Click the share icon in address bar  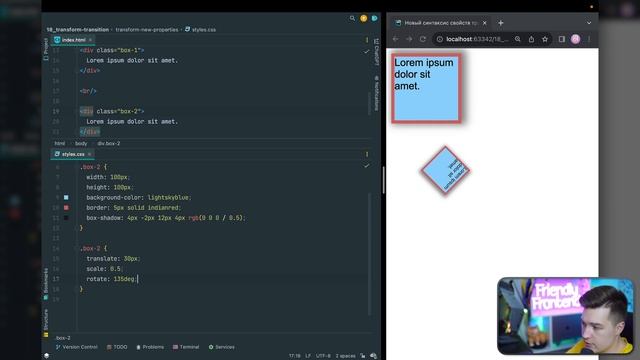click(x=531, y=39)
